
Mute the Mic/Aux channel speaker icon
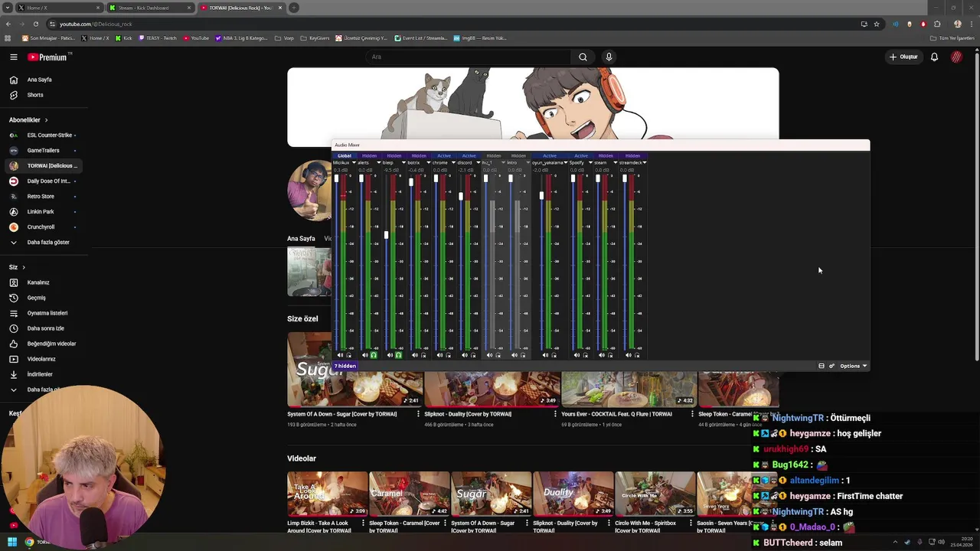pos(340,355)
